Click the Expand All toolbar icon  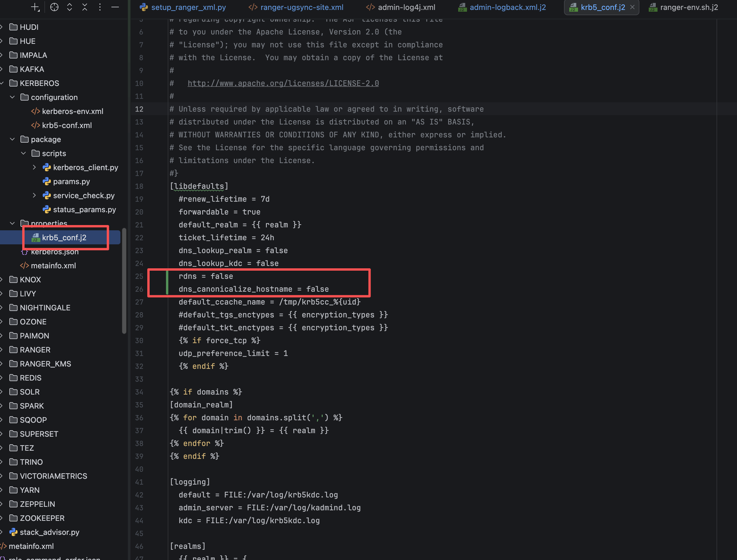[69, 7]
